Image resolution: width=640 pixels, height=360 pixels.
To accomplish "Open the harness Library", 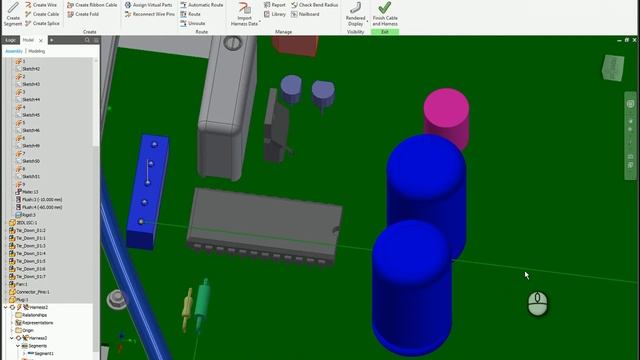I will point(275,14).
